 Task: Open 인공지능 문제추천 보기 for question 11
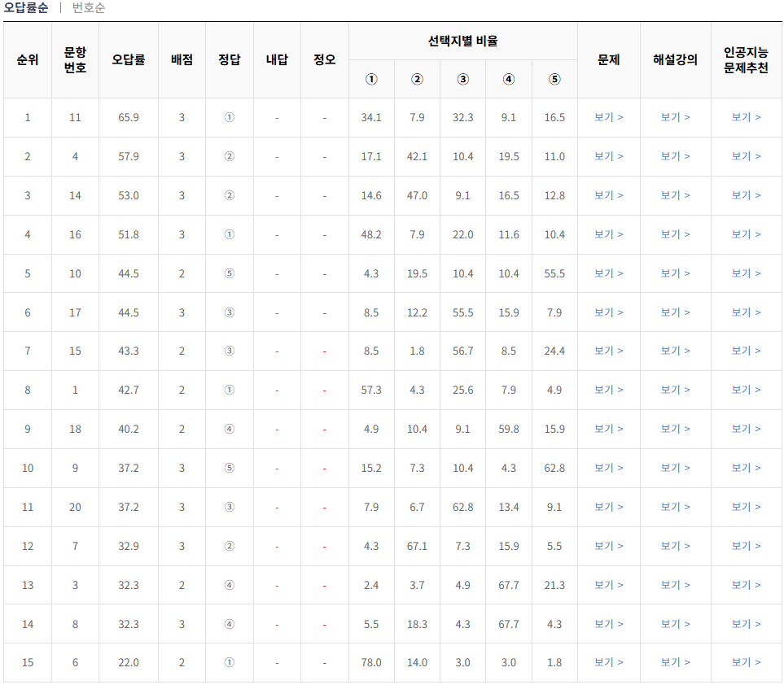pos(747,117)
